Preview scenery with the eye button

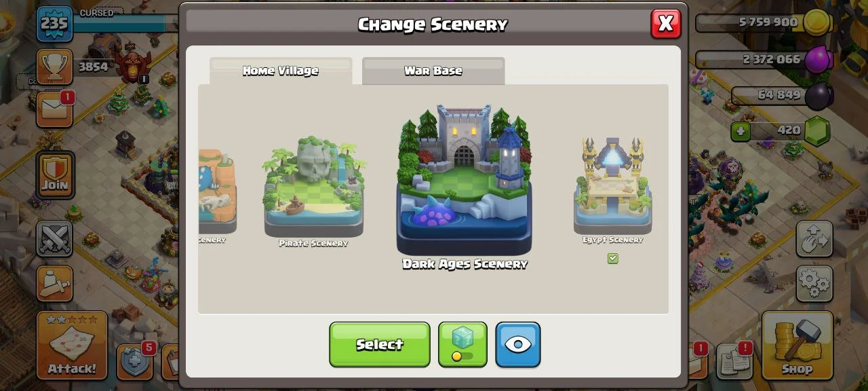coord(518,345)
